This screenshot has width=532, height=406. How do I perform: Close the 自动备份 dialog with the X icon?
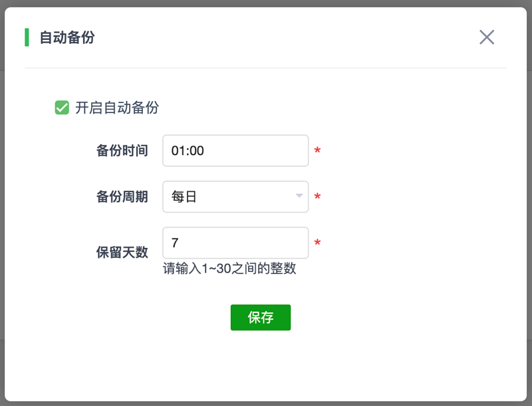487,37
